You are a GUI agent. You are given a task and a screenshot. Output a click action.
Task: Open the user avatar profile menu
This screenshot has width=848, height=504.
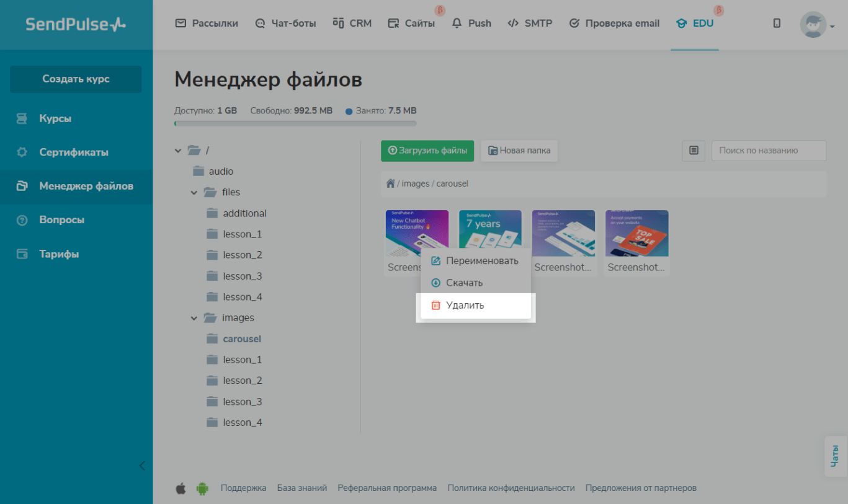coord(813,25)
